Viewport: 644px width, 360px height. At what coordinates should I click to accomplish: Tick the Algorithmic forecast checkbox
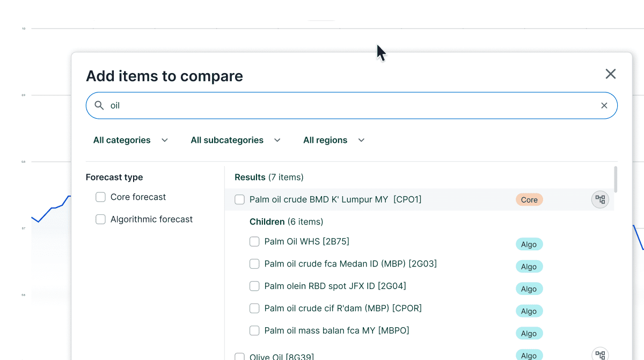(x=100, y=219)
